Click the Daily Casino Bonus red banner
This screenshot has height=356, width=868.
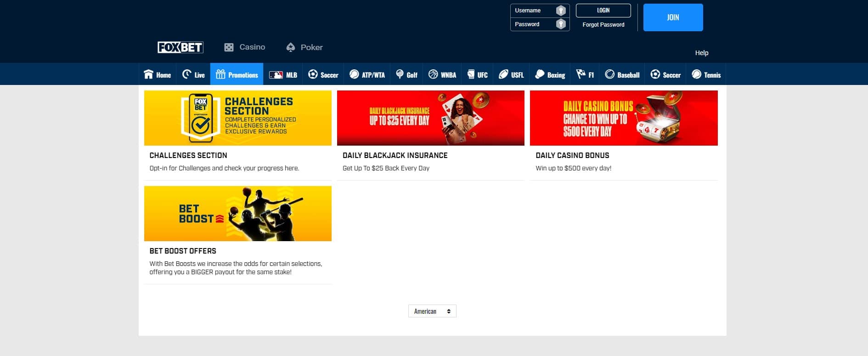point(624,118)
